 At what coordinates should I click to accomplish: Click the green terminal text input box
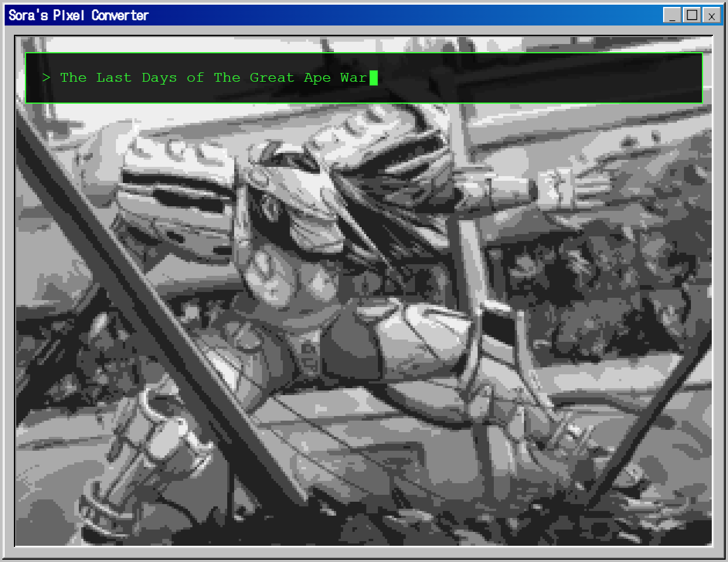364,78
